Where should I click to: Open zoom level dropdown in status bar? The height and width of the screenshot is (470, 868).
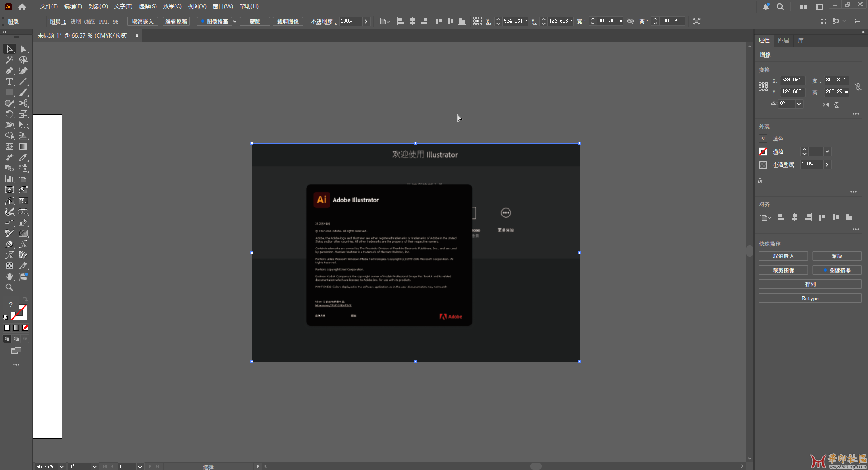point(61,466)
